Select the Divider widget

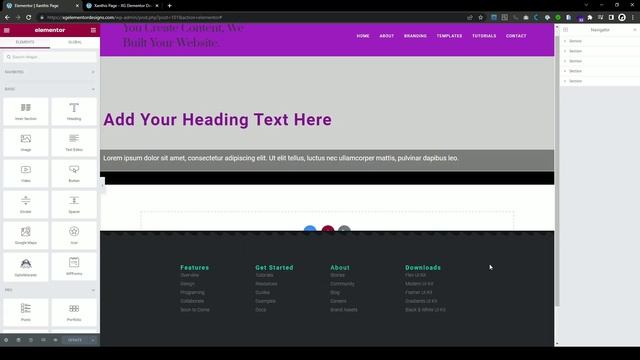[x=26, y=204]
